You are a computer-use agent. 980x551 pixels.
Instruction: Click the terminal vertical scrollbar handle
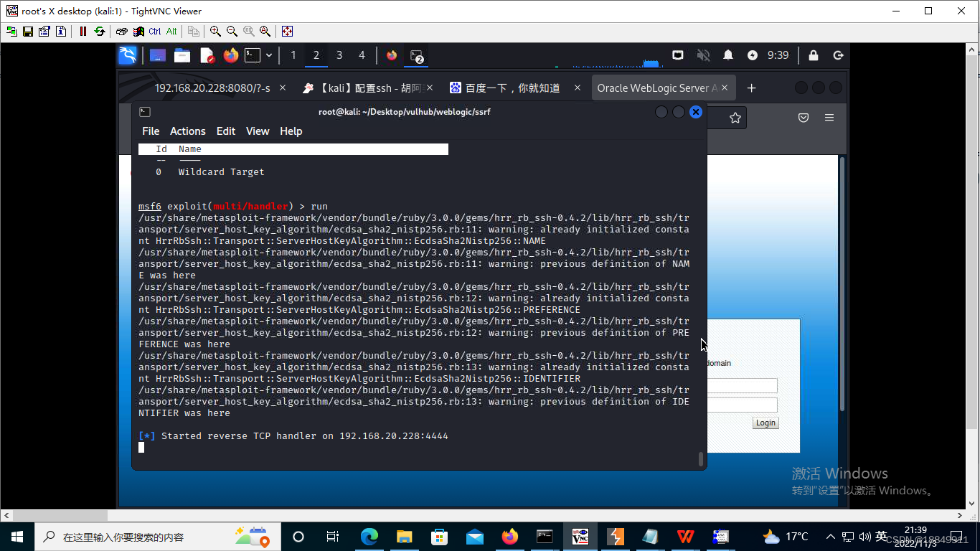(701, 459)
